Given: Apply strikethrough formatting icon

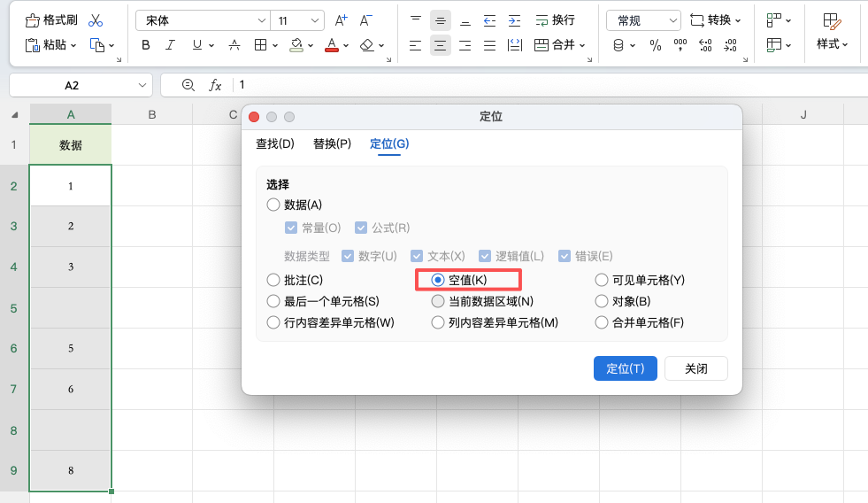Looking at the screenshot, I should (x=234, y=45).
